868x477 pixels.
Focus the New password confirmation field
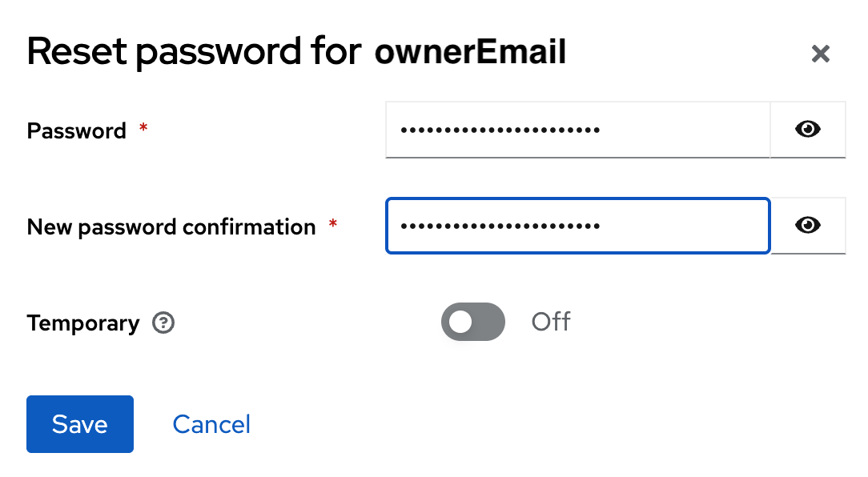(577, 226)
